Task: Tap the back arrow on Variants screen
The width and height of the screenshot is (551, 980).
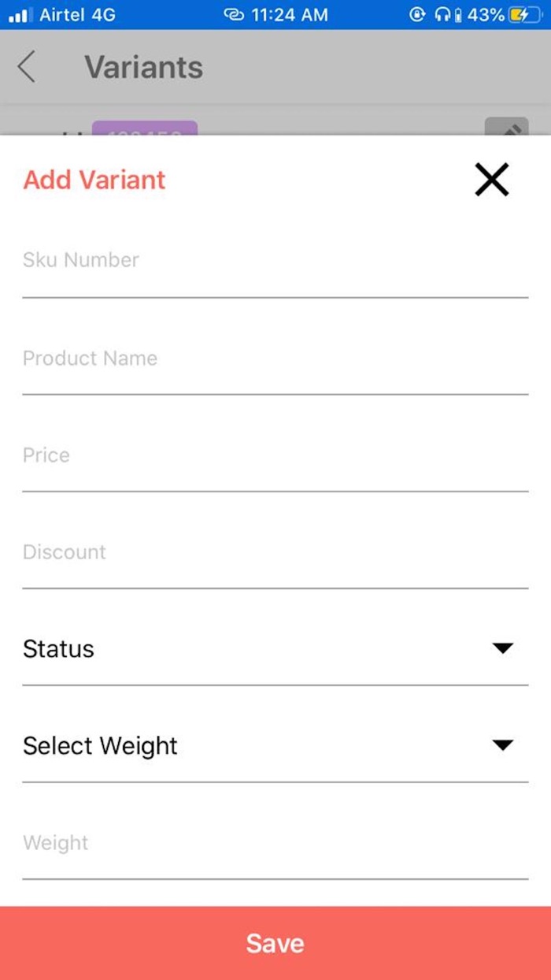Action: point(27,67)
